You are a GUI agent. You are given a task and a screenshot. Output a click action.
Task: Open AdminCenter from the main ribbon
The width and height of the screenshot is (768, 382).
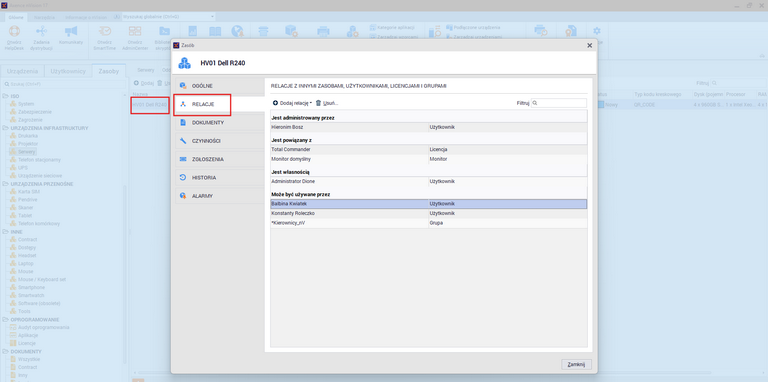point(135,38)
